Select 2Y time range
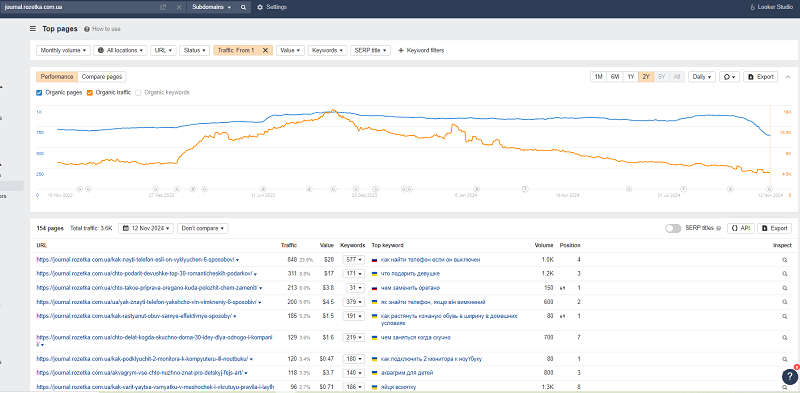The width and height of the screenshot is (800, 393). click(x=646, y=77)
